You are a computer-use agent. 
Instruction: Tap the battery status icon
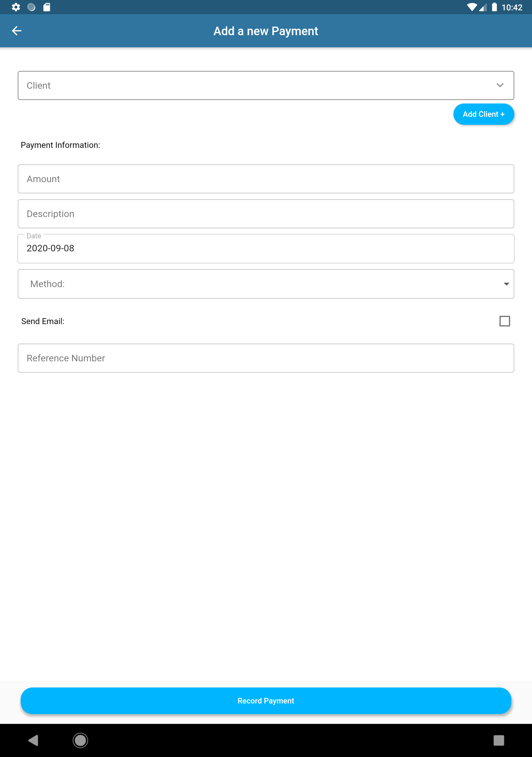[x=494, y=7]
